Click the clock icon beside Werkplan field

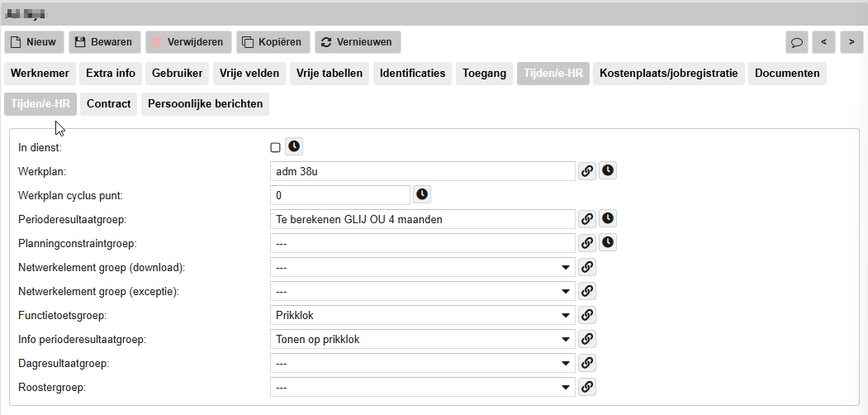pos(608,171)
